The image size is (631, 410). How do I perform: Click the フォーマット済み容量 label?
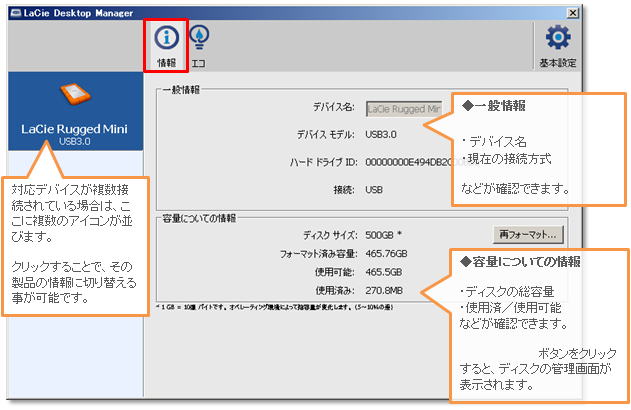tap(318, 254)
